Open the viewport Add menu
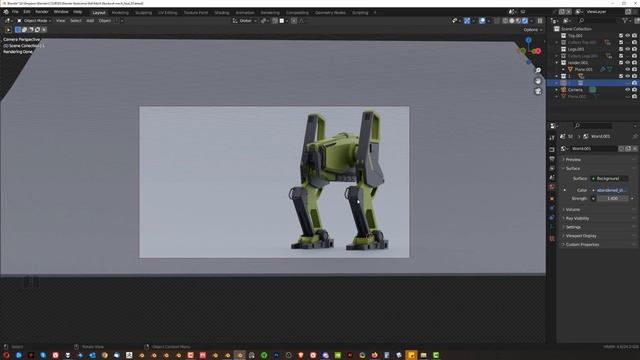This screenshot has height=360, width=640. click(x=90, y=20)
